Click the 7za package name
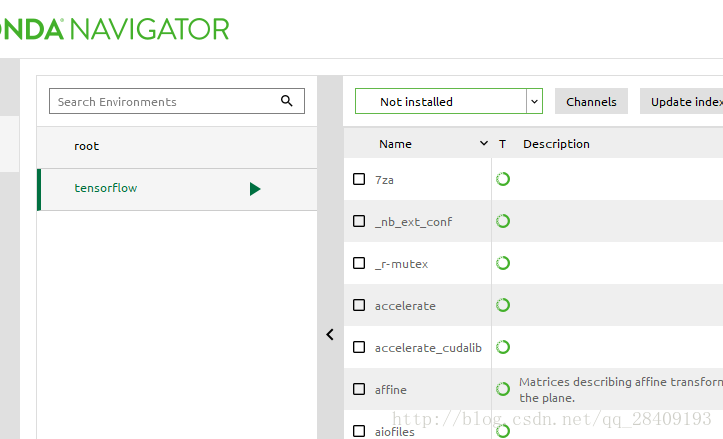Image resolution: width=723 pixels, height=439 pixels. click(384, 180)
